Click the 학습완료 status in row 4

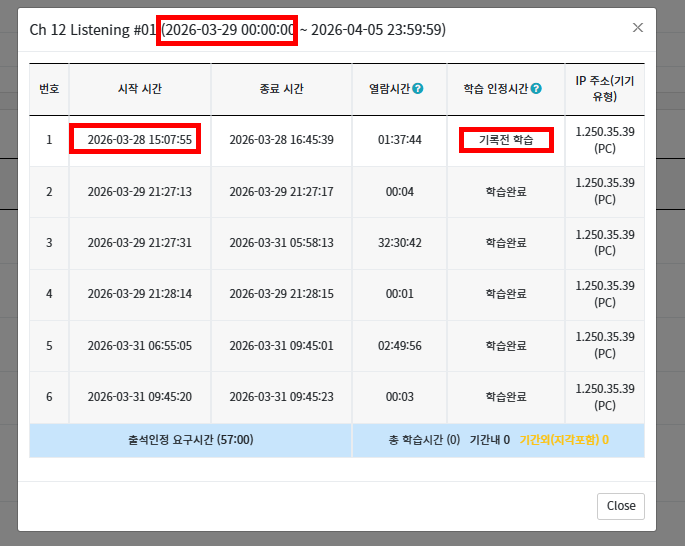pos(505,295)
